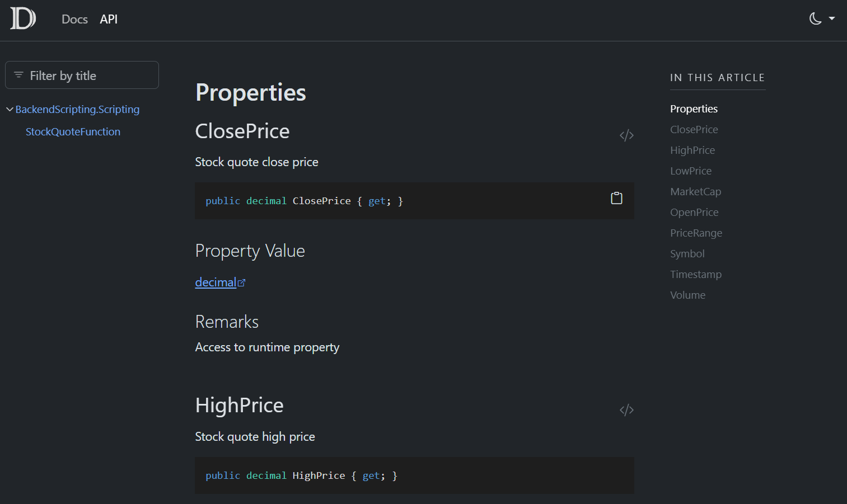Image resolution: width=847 pixels, height=504 pixels.
Task: Collapse the BackendScripting.Scripting tree node
Action: [9, 109]
